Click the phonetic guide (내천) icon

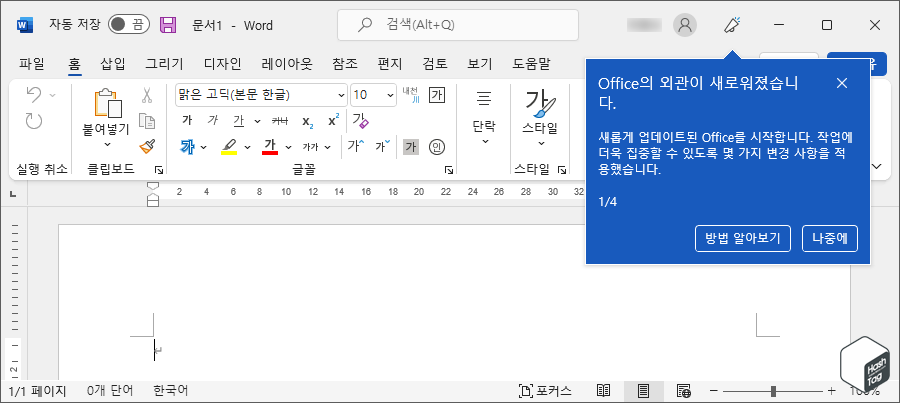pyautogui.click(x=410, y=95)
